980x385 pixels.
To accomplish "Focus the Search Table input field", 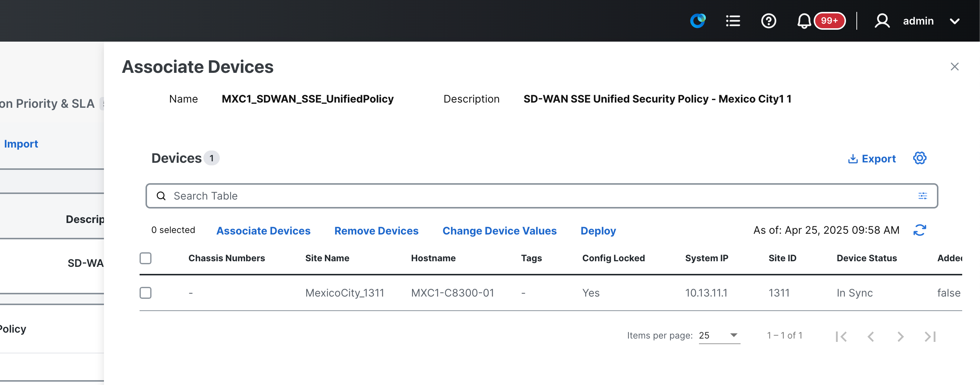I will tap(541, 196).
